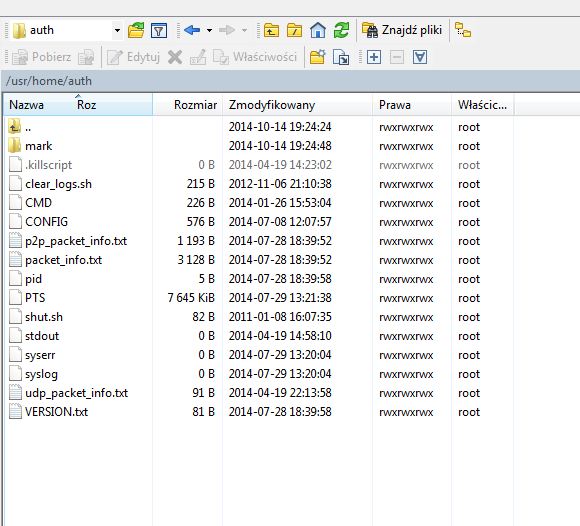This screenshot has height=526, width=580.
Task: Select the syserr file
Action: point(259,355)
